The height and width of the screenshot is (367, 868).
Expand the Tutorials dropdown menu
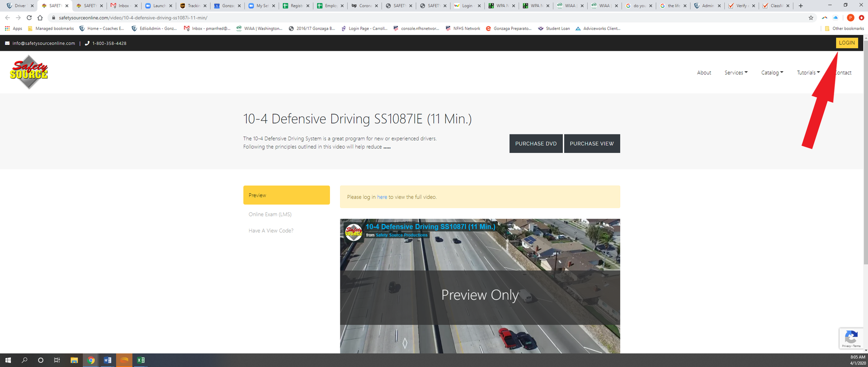pos(808,72)
